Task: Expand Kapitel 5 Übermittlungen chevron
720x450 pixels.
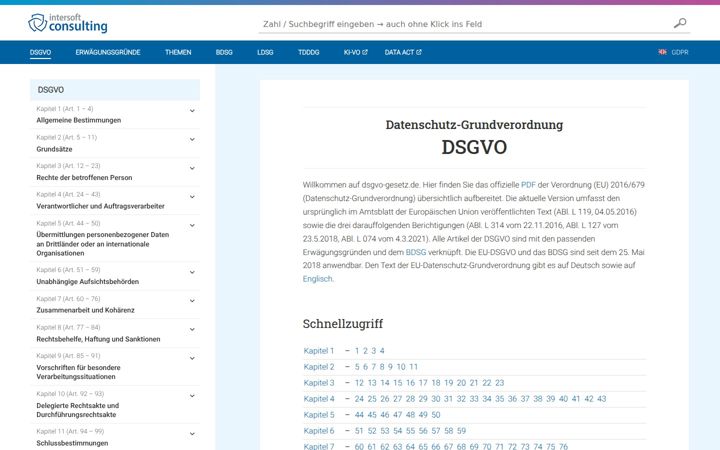Action: [192, 225]
